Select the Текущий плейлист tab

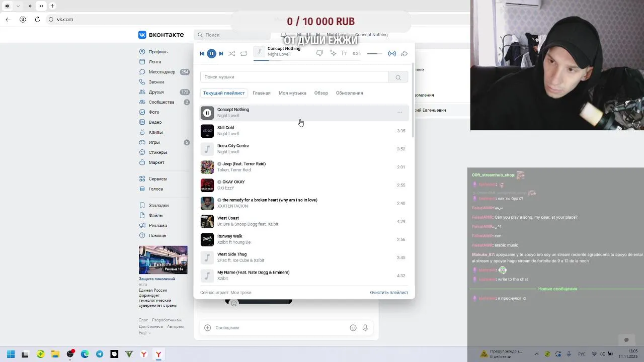224,93
